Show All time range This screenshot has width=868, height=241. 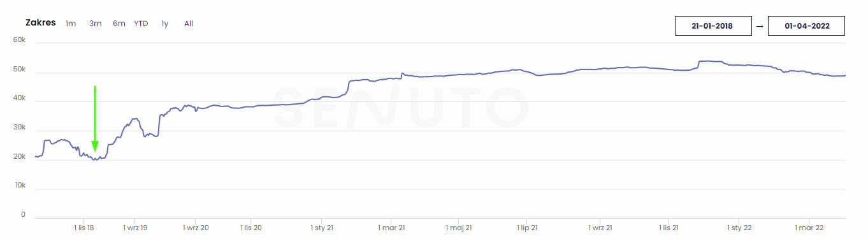(189, 24)
